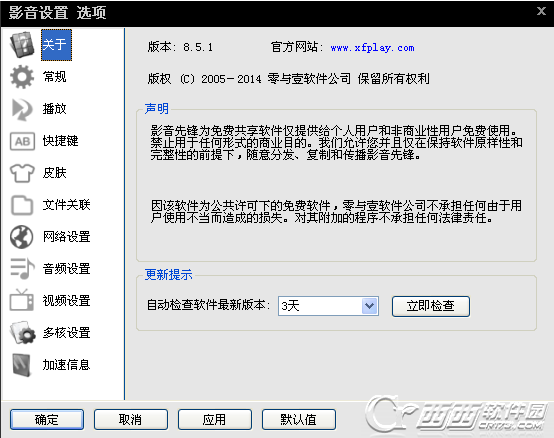This screenshot has height=438, width=554.
Task: Click the 官方网站 label
Action: [x=297, y=47]
